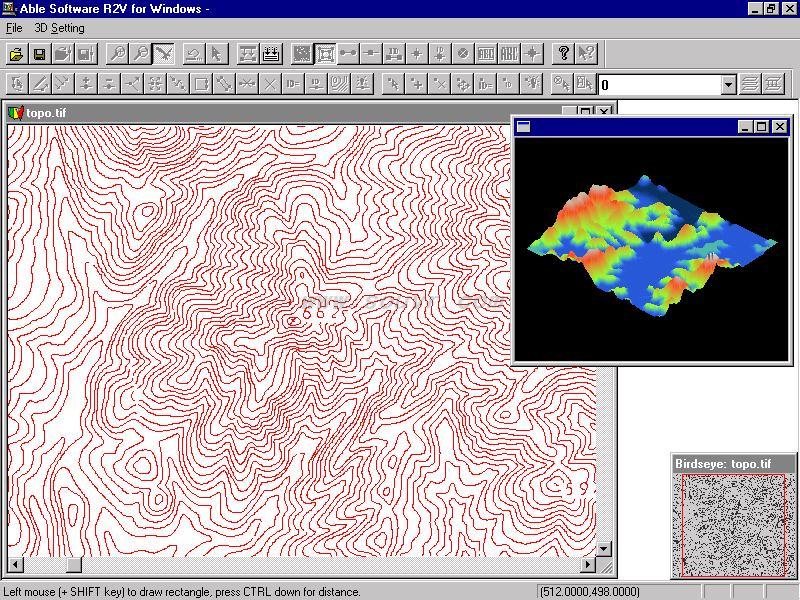
Task: Open the File menu
Action: pos(14,28)
